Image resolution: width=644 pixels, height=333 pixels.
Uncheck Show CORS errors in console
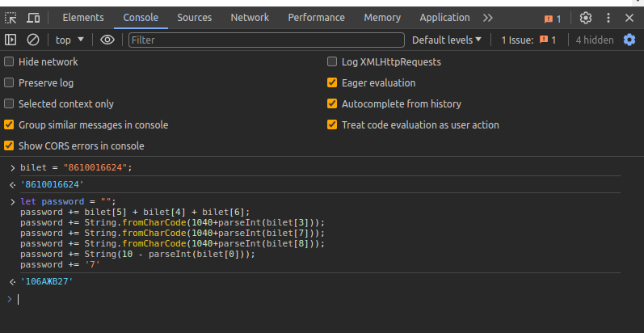[9, 145]
